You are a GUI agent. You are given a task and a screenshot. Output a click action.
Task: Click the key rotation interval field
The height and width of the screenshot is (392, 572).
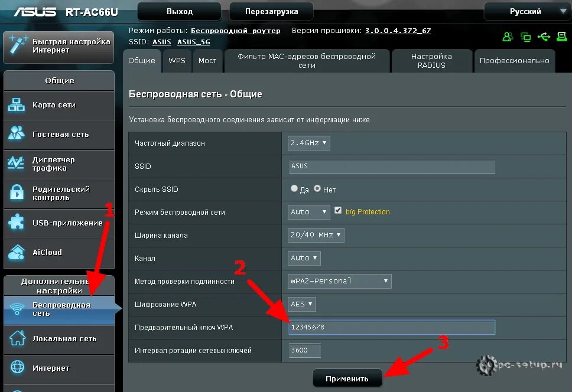point(304,350)
